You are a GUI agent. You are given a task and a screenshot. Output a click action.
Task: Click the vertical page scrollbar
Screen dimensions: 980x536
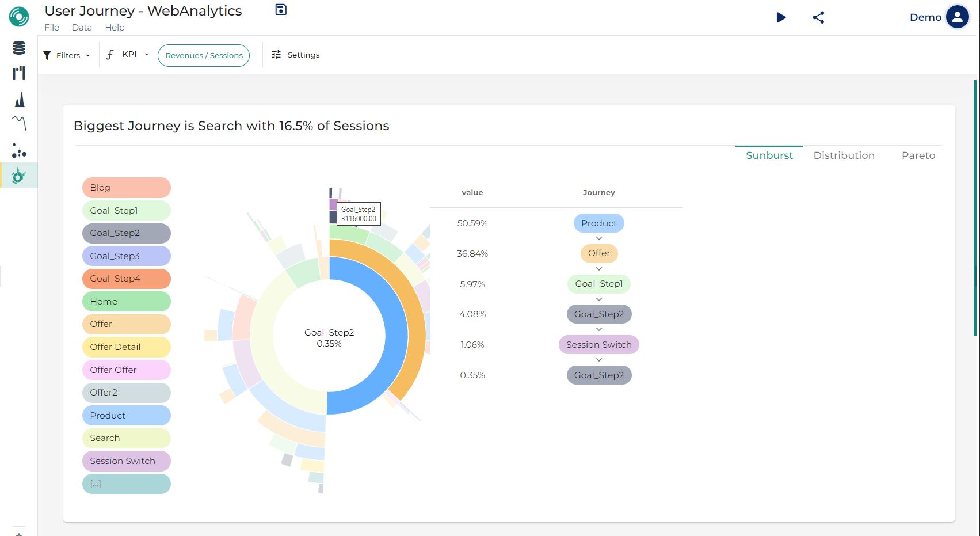(975, 208)
